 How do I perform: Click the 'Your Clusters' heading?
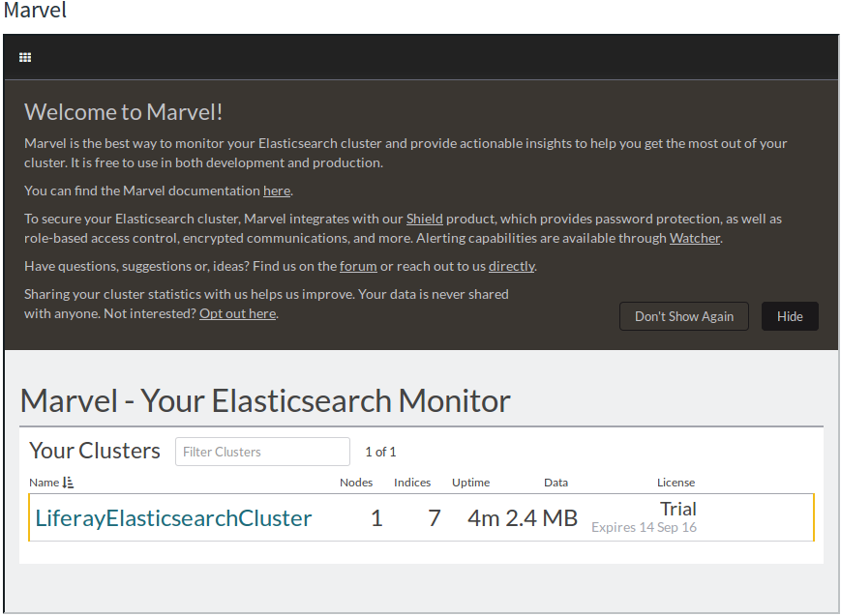[95, 451]
